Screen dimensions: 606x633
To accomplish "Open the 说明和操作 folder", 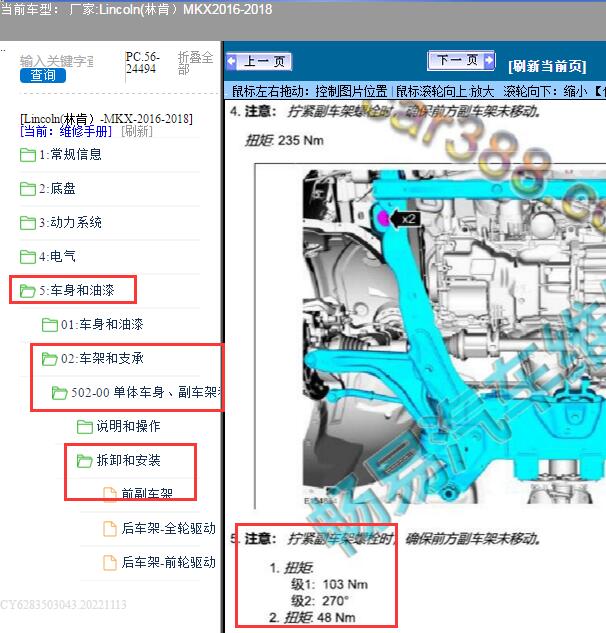I will click(128, 426).
